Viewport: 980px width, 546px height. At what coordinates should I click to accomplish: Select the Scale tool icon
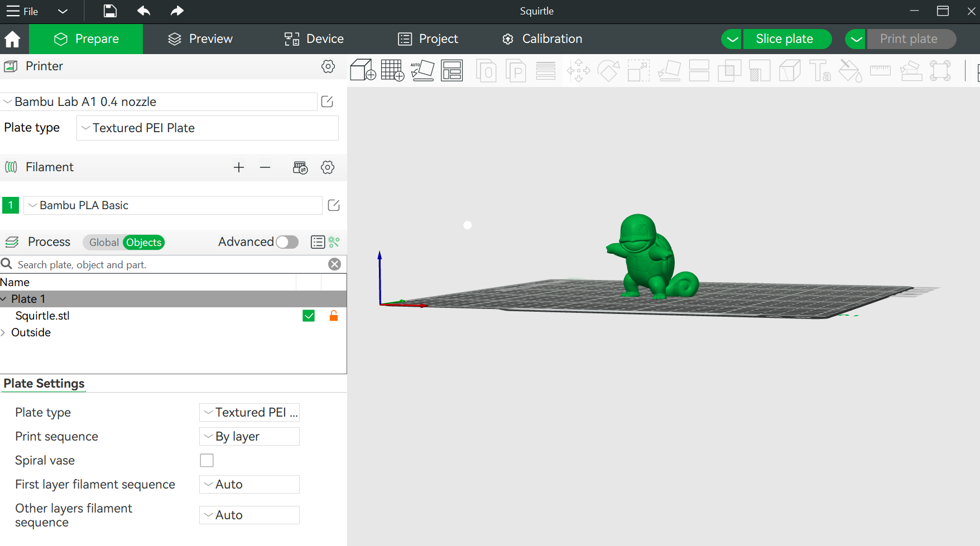coord(638,70)
